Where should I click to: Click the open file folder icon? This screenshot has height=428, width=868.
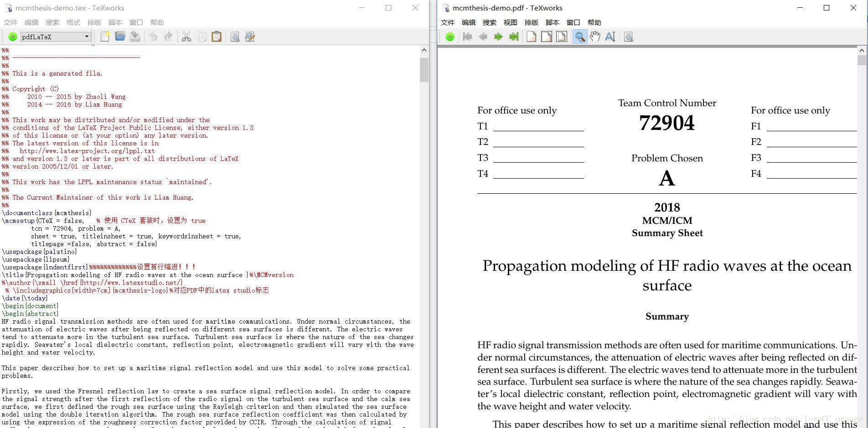120,37
